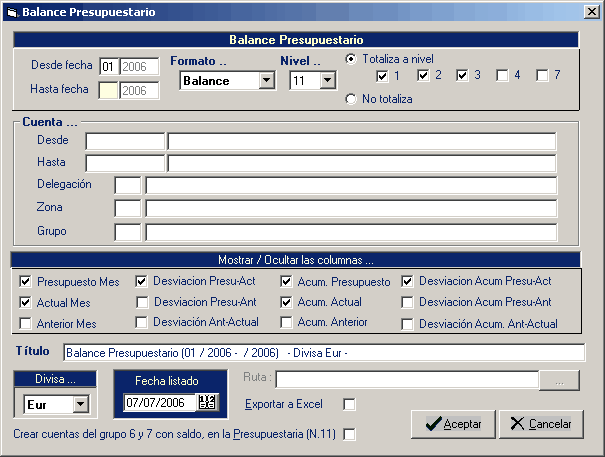Click the Ruta browse button
Viewport: 605px width, 457px height.
click(x=559, y=381)
